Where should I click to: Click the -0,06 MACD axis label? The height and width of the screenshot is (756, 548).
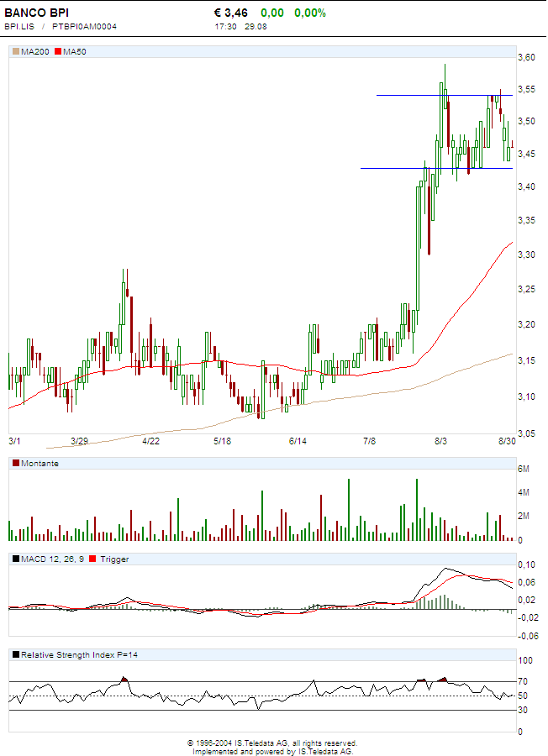528,636
